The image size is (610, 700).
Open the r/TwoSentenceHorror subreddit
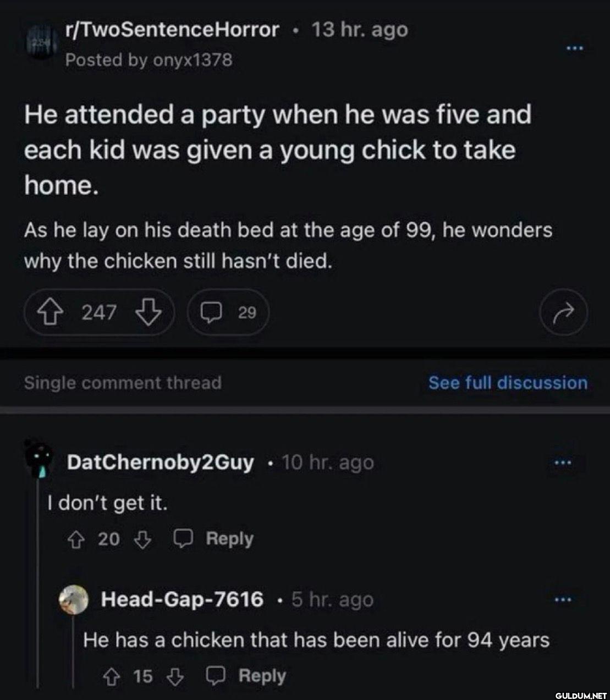point(172,30)
